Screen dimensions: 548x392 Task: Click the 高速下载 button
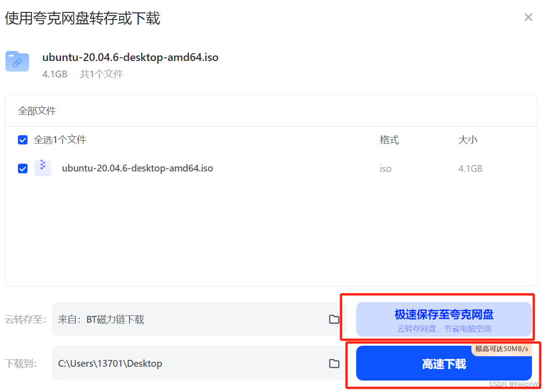tap(444, 364)
